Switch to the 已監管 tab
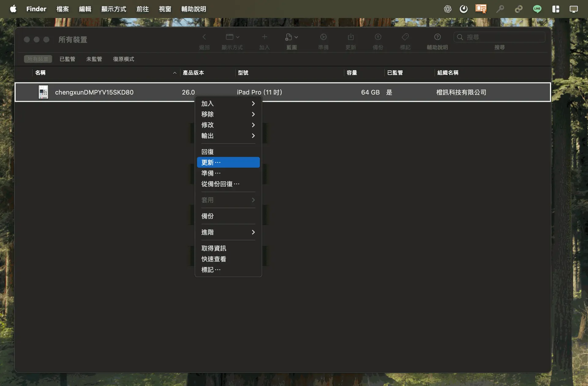Viewport: 588px width, 386px height. tap(67, 59)
